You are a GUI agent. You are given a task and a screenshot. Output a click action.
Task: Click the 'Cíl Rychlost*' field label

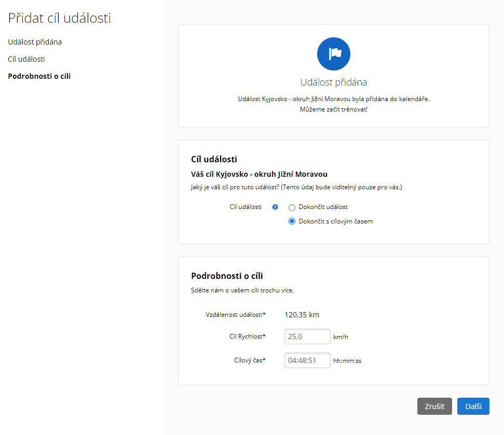(x=247, y=336)
